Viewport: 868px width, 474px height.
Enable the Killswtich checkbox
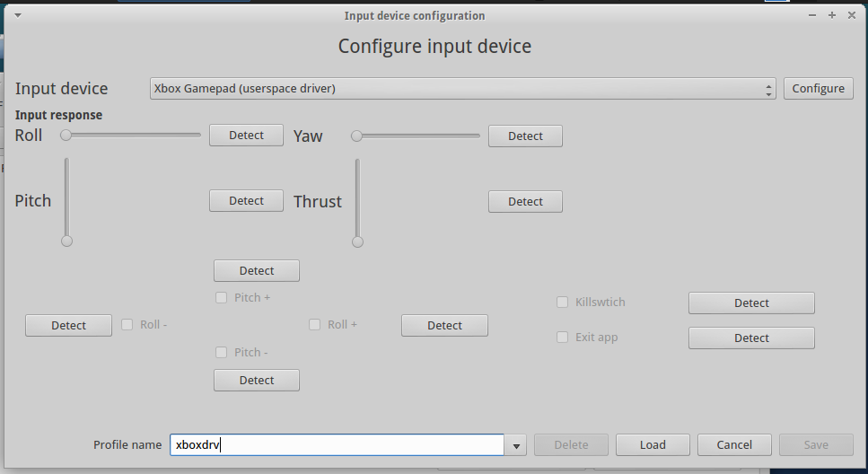tap(563, 303)
